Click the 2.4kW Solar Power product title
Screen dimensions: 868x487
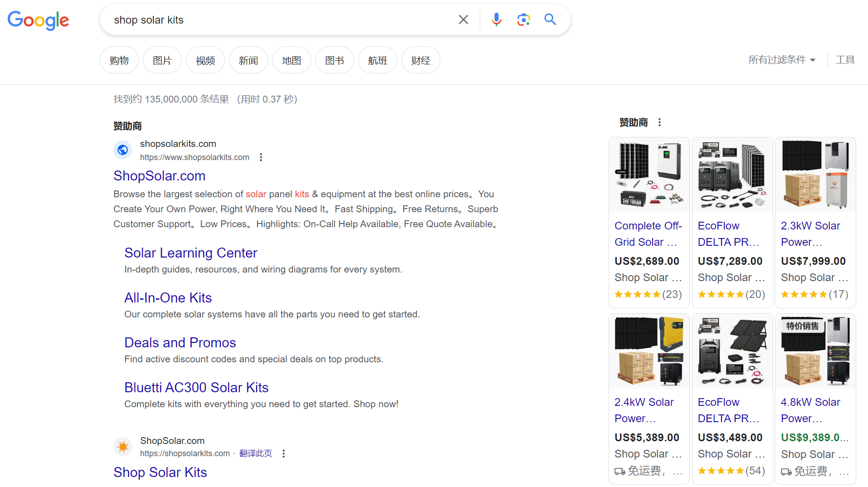644,410
